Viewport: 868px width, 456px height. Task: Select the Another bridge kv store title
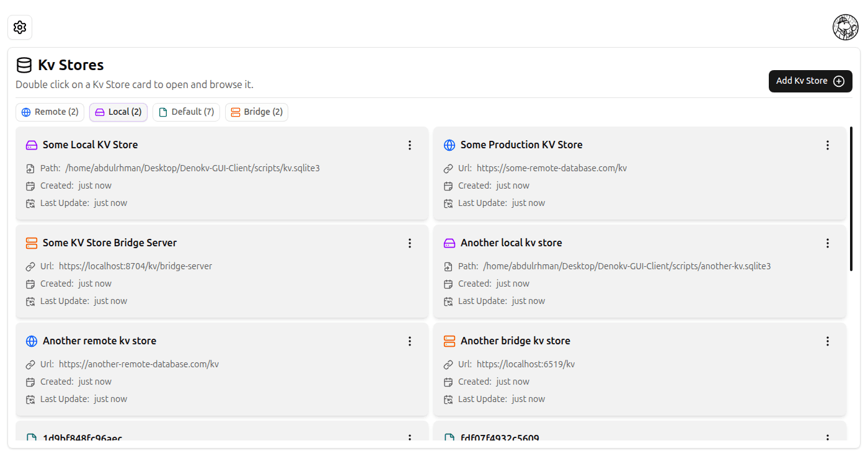(515, 341)
